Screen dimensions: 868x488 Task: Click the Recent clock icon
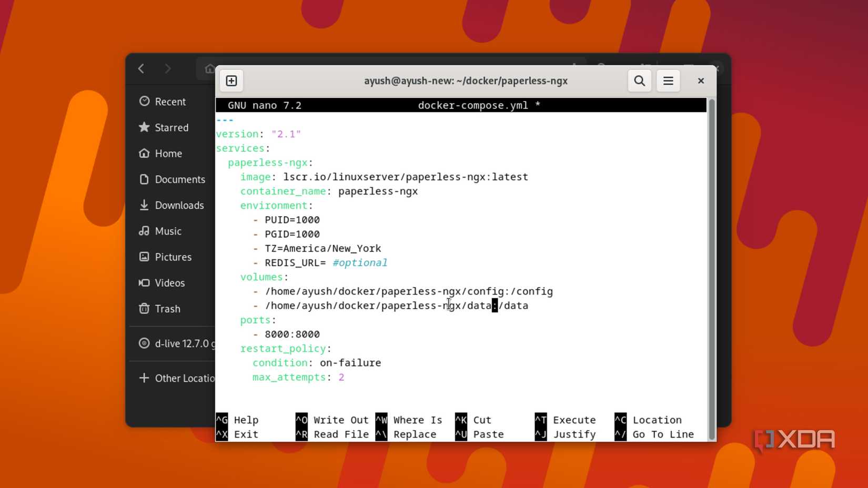coord(144,101)
